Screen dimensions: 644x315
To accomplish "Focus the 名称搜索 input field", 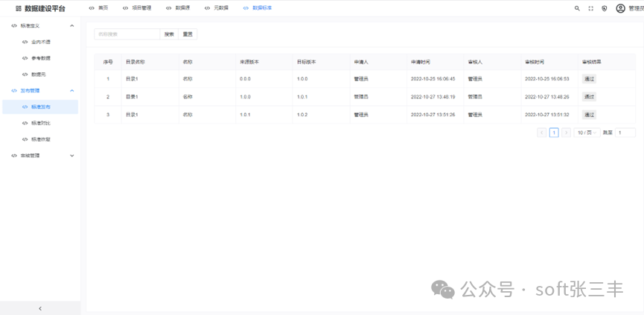I will [127, 34].
